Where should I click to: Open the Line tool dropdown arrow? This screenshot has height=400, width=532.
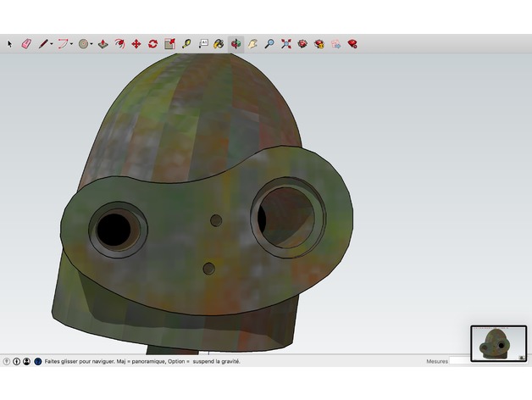[x=52, y=44]
